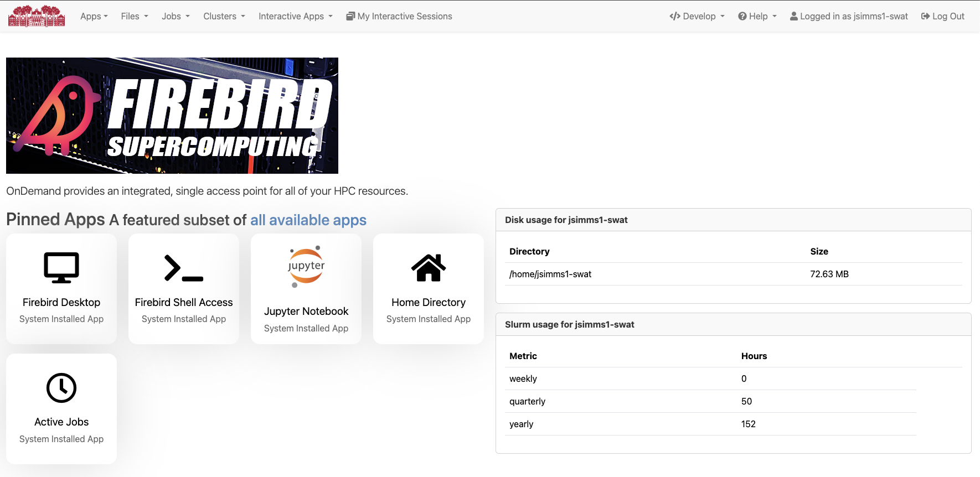Open the Interactive Apps dropdown

(x=296, y=16)
